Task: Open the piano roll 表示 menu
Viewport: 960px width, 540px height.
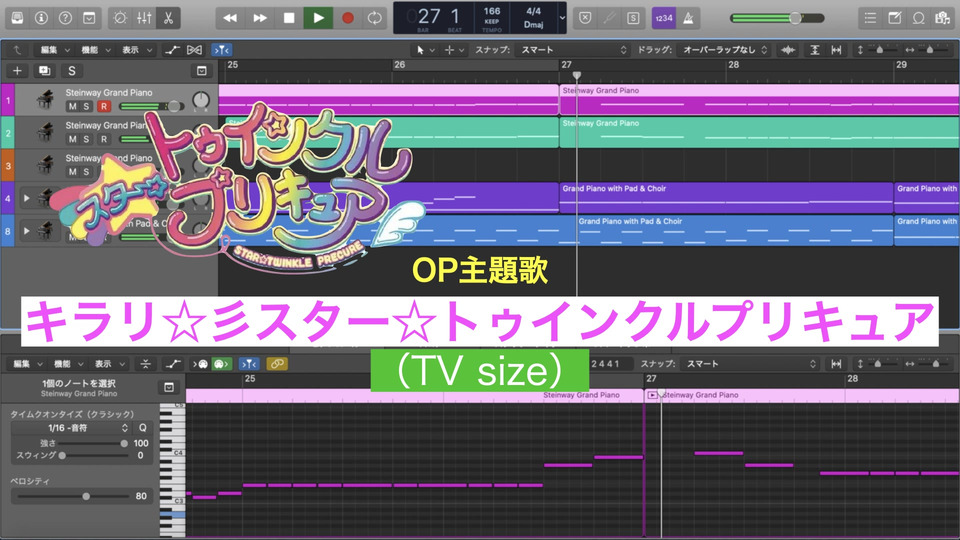Action: 109,364
